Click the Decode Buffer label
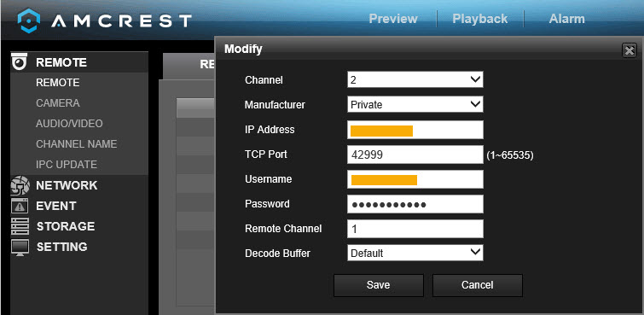The height and width of the screenshot is (315, 644). pyautogui.click(x=277, y=254)
